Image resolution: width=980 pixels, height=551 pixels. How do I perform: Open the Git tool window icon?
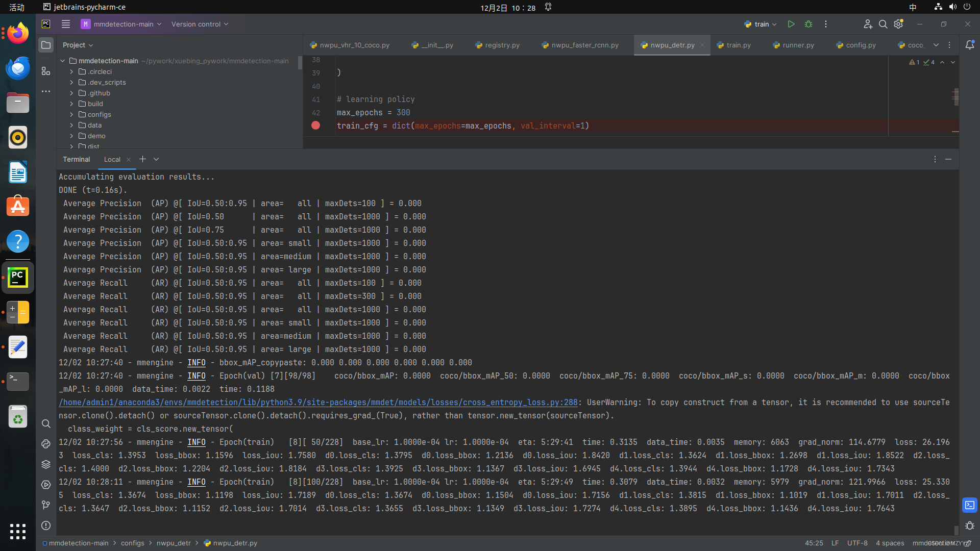pyautogui.click(x=46, y=505)
